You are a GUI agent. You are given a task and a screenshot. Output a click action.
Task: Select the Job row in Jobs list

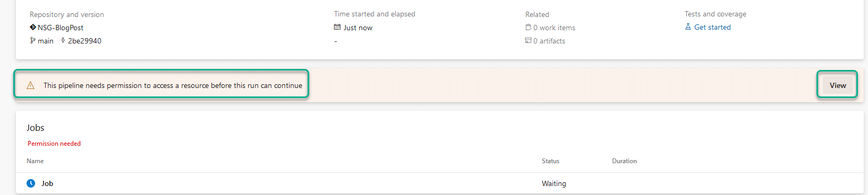[x=440, y=183]
